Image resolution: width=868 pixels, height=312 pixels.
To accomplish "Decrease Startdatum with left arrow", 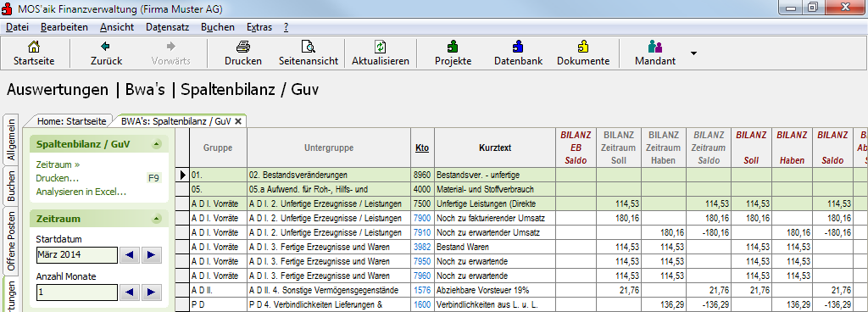I will pyautogui.click(x=131, y=255).
